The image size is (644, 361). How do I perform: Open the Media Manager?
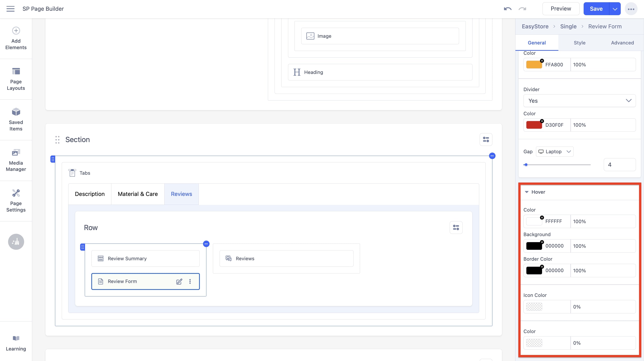pyautogui.click(x=16, y=160)
